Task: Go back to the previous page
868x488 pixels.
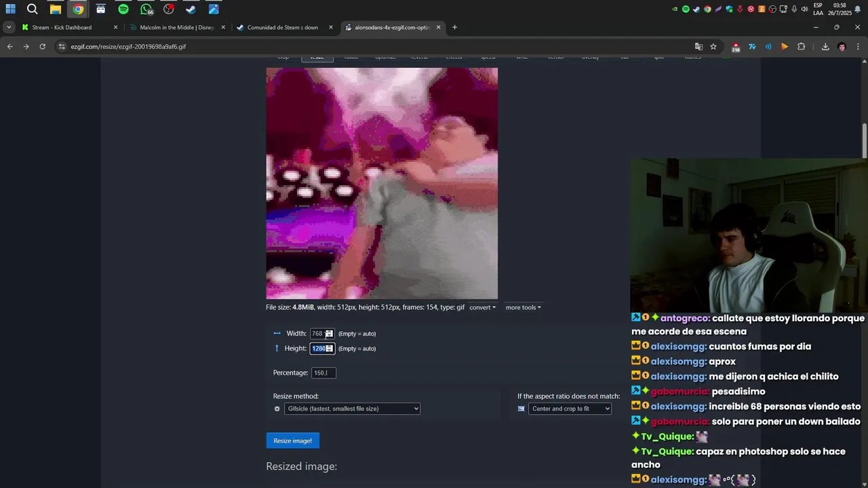Action: pos(9,47)
